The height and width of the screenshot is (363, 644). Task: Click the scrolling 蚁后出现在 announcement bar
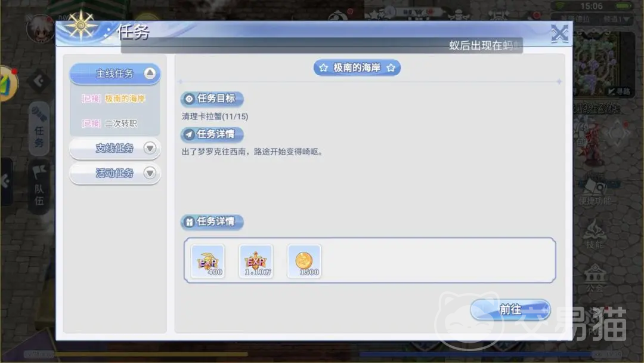[321, 45]
